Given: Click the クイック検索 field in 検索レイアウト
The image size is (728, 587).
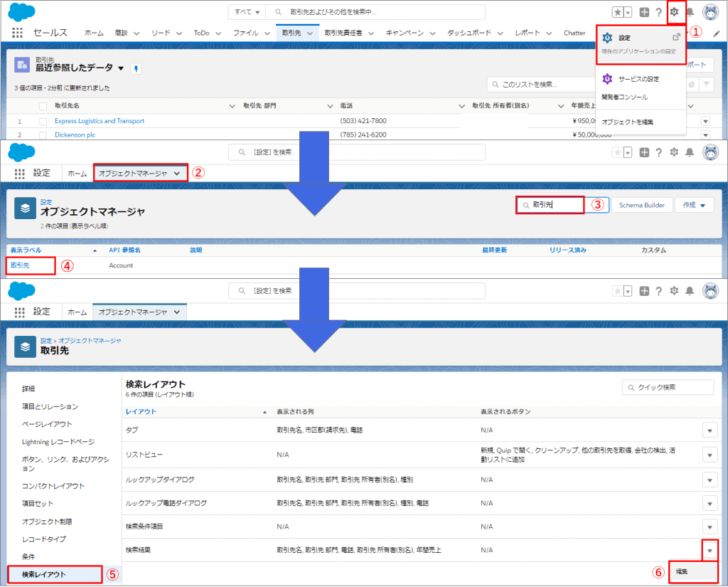Looking at the screenshot, I should point(668,388).
